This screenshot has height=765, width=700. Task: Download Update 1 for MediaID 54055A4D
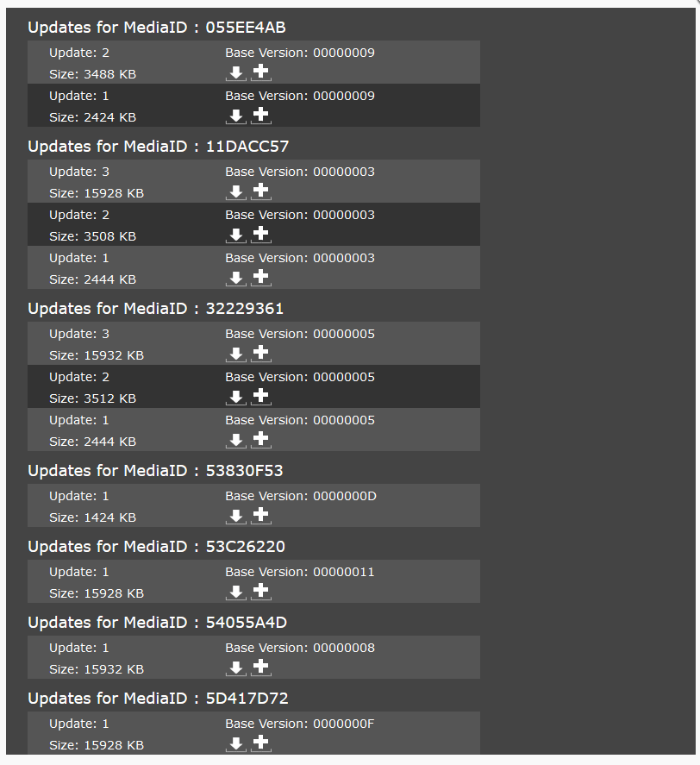point(235,668)
